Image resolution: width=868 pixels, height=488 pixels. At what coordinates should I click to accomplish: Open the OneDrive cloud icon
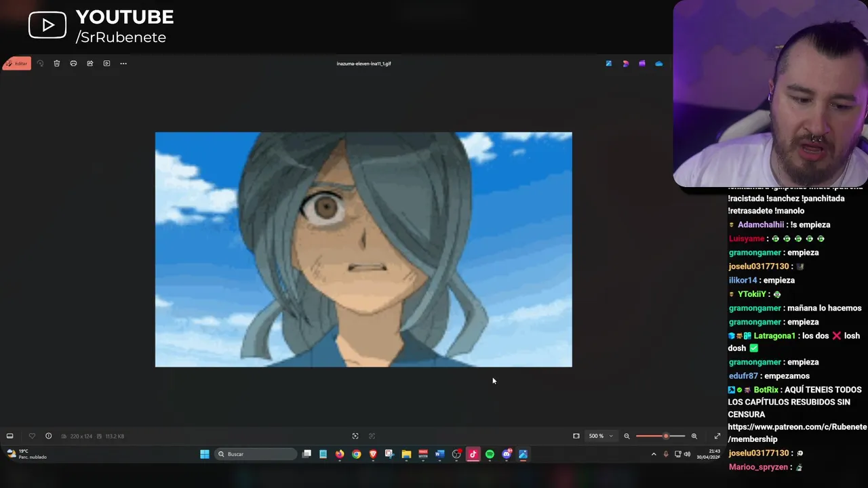[658, 64]
